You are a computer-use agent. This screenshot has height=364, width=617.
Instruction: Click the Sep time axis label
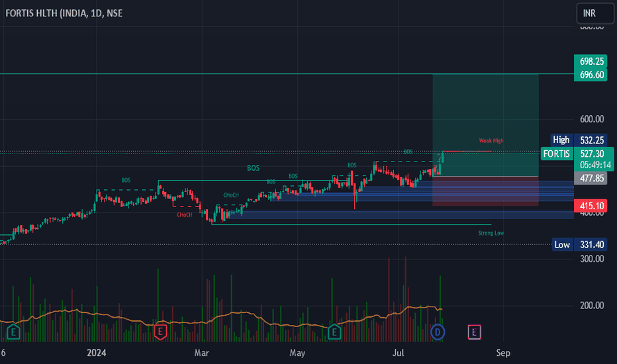pyautogui.click(x=503, y=353)
